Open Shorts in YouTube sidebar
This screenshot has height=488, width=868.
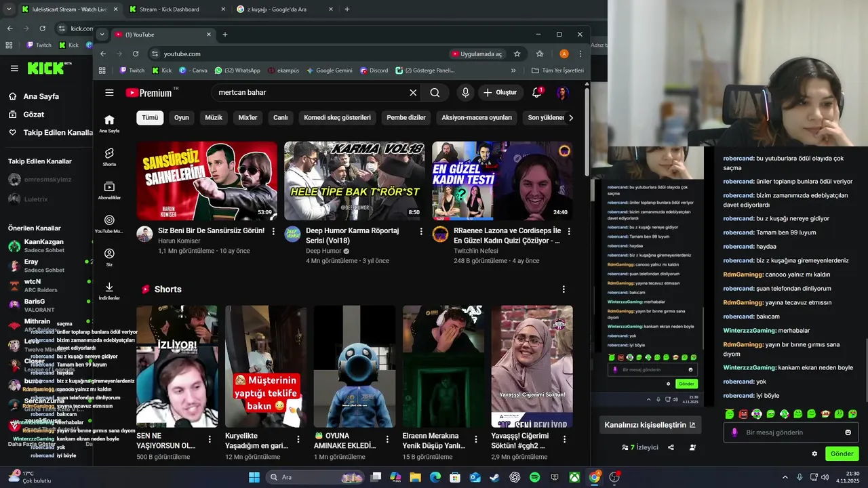click(x=109, y=157)
